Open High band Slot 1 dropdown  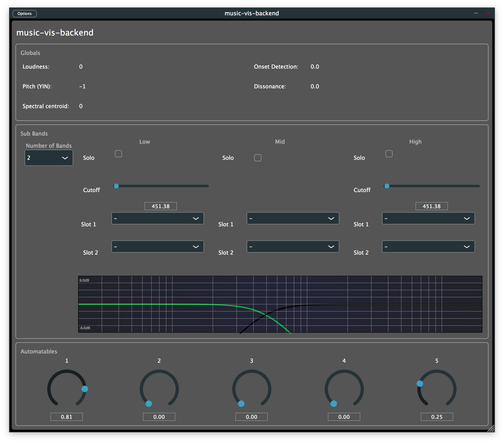click(x=428, y=218)
